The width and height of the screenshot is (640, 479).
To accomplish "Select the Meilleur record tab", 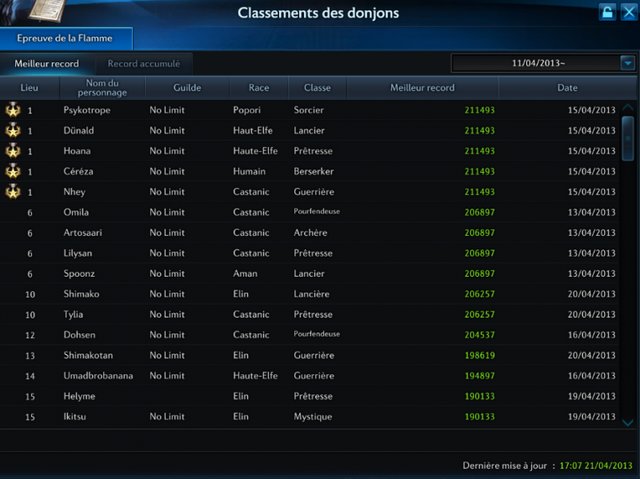I will 46,63.
